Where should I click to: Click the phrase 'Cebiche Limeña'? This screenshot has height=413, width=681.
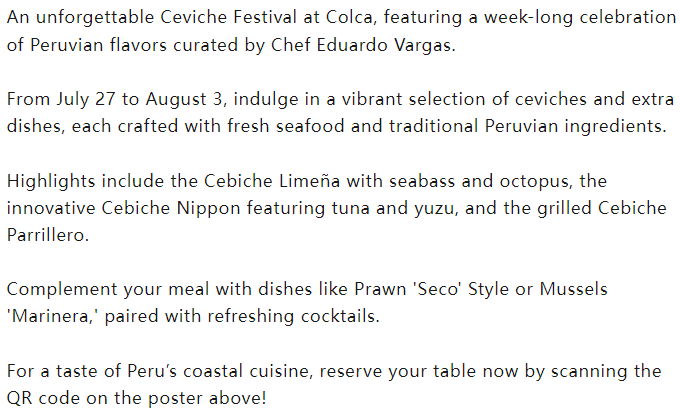click(272, 181)
